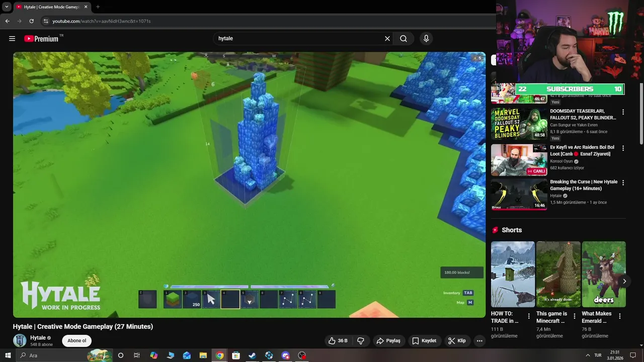
Task: Play Breaking the Curse video thumbnail
Action: pyautogui.click(x=519, y=194)
